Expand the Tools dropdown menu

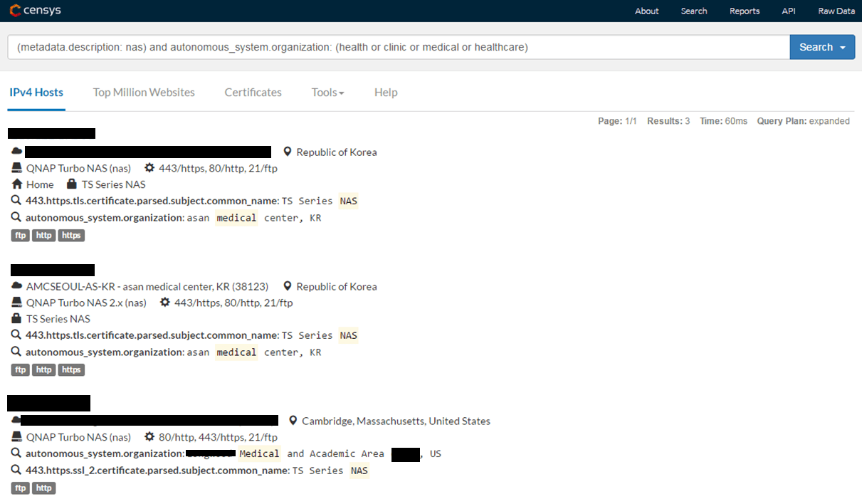click(327, 93)
